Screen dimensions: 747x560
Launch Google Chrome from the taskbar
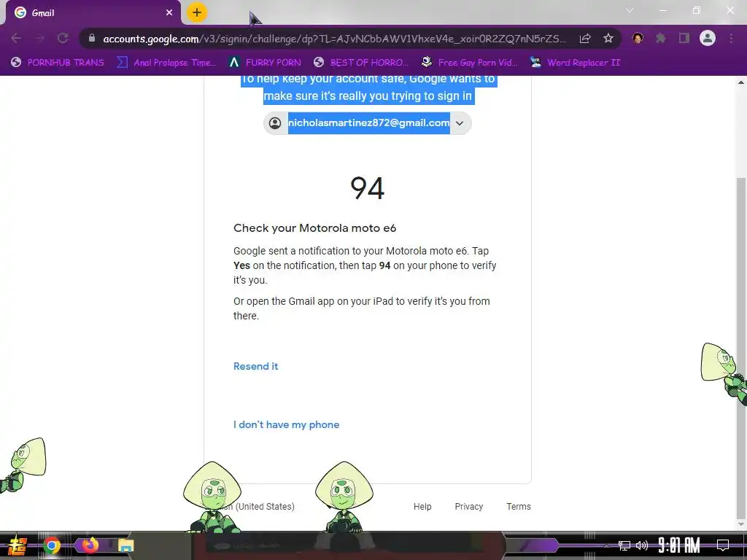coord(52,545)
